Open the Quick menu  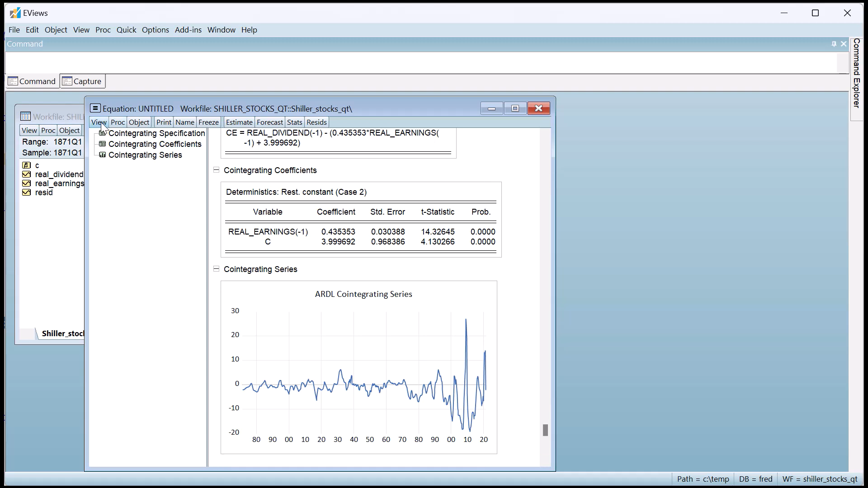[126, 30]
